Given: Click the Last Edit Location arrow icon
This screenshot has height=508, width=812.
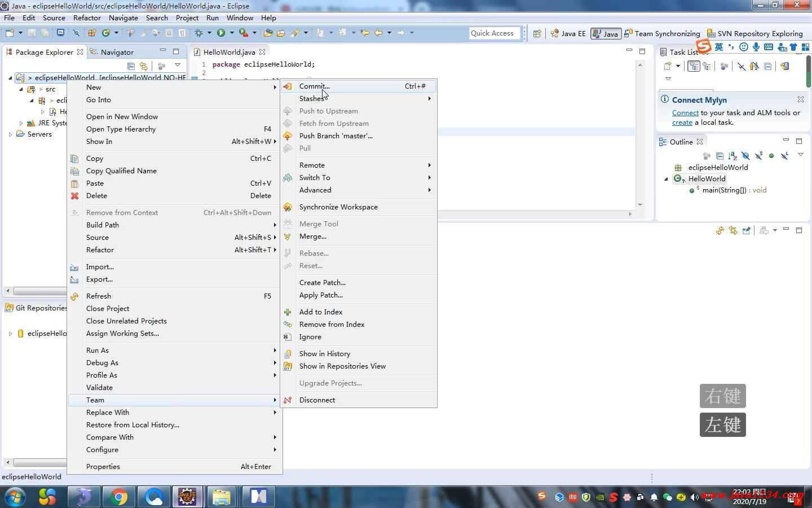Looking at the screenshot, I should [x=365, y=33].
